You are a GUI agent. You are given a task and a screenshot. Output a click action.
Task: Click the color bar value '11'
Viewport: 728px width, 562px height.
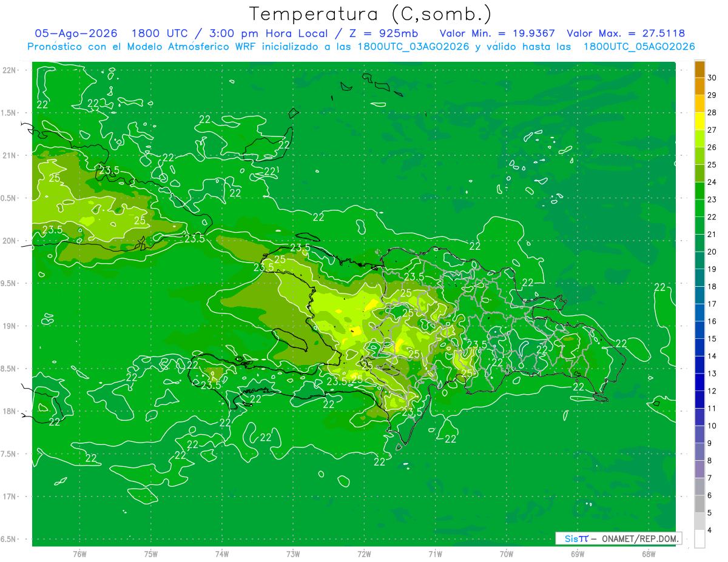click(712, 409)
